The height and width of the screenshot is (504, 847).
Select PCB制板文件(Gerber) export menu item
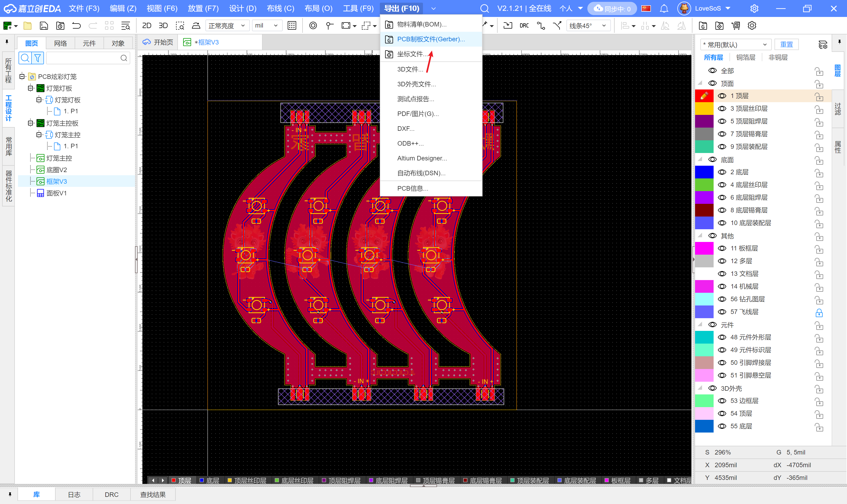click(x=431, y=39)
